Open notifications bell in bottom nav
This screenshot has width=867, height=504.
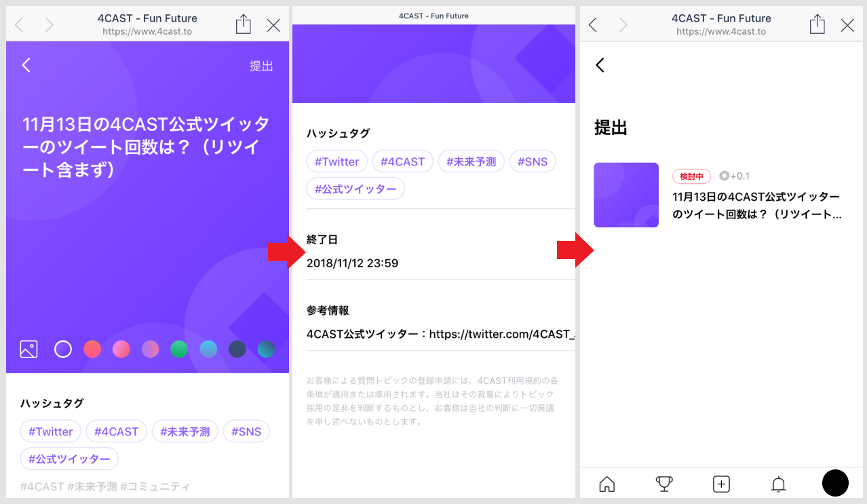779,484
